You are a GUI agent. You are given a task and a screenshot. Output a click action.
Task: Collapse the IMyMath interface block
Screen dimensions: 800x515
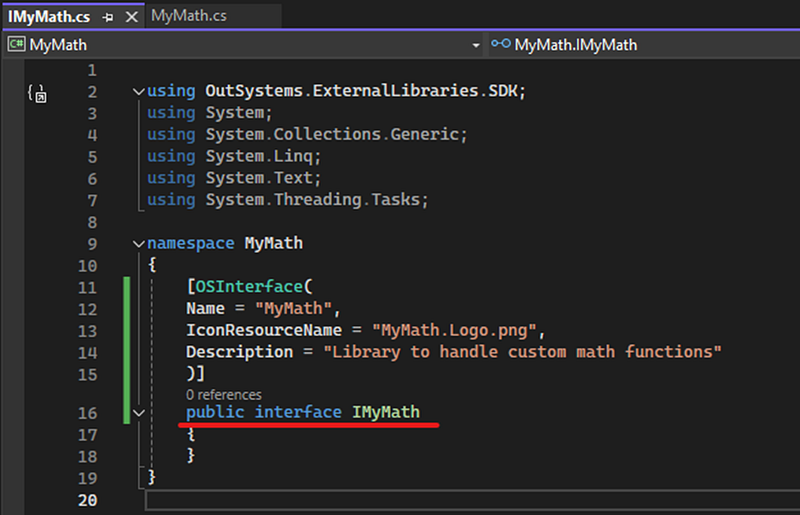[x=138, y=413]
